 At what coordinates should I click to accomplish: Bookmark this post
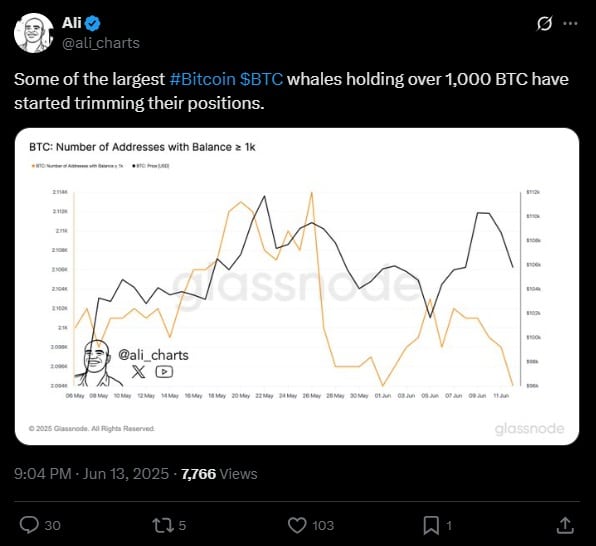[431, 525]
